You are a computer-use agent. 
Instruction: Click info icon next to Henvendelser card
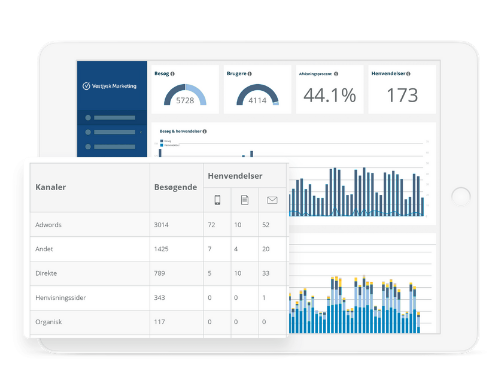click(408, 74)
